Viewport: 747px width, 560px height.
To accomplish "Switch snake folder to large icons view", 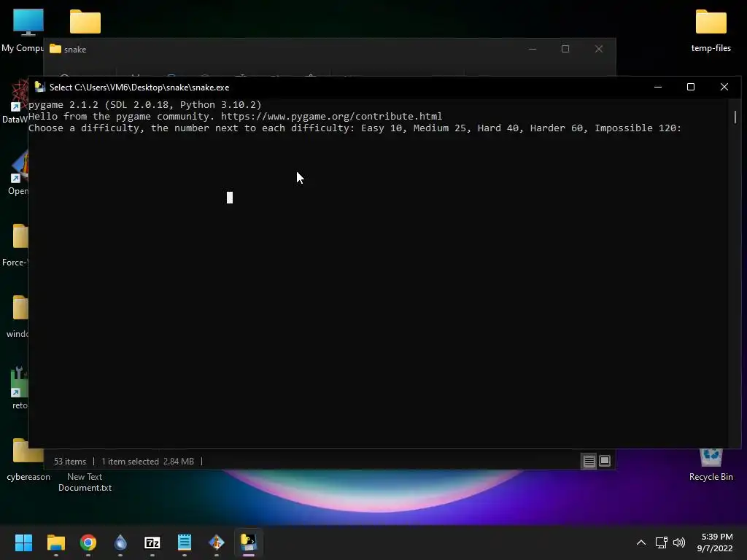I will tap(605, 461).
